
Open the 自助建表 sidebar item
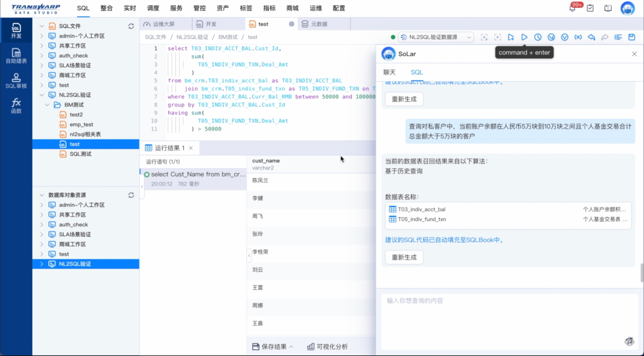[x=16, y=56]
